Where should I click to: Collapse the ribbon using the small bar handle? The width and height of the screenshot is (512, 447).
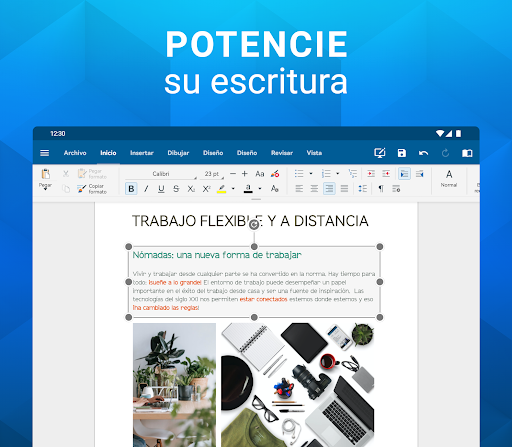click(256, 199)
